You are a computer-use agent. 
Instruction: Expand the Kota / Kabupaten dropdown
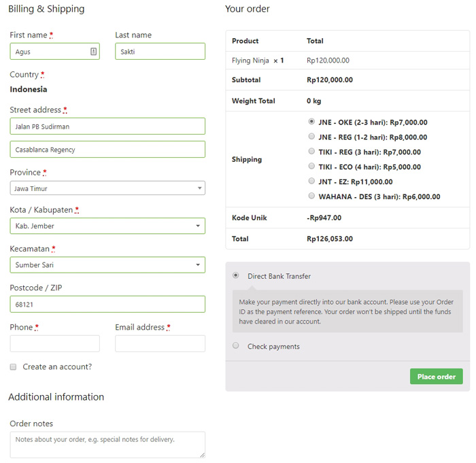pyautogui.click(x=107, y=226)
